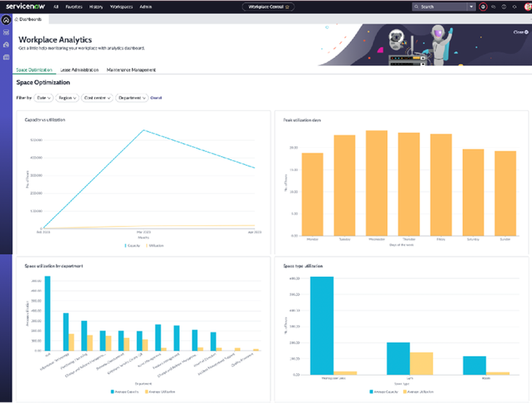The image size is (532, 403).
Task: Click the list icon in left sidebar
Action: pos(6,32)
